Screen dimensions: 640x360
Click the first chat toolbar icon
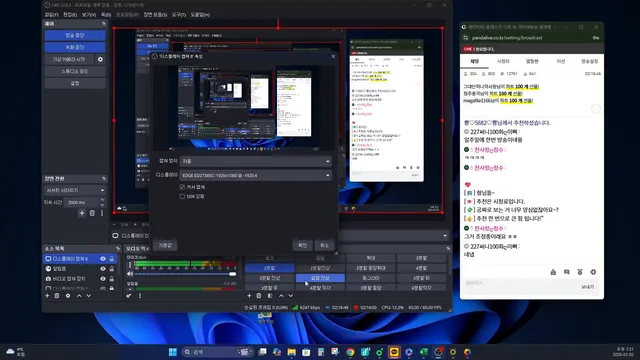click(x=553, y=272)
